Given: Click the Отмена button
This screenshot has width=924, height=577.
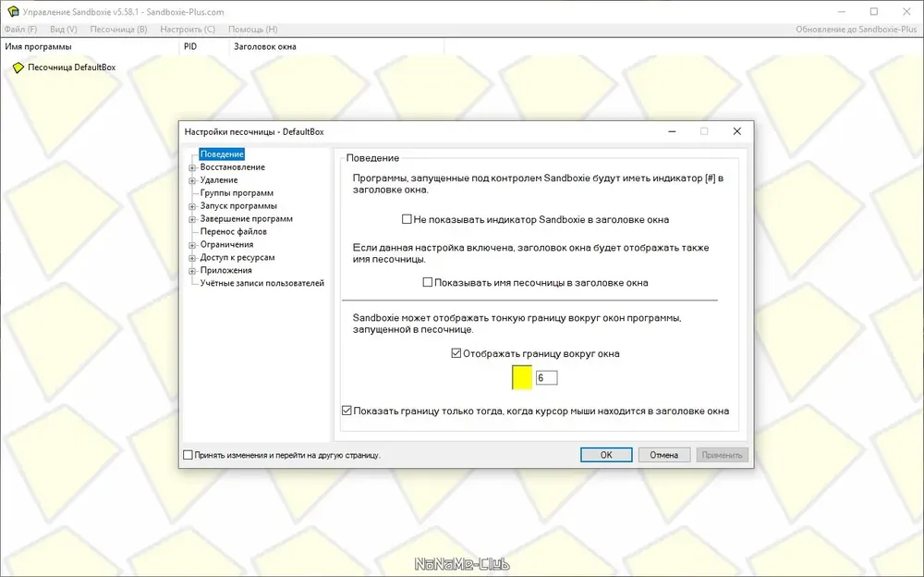Looking at the screenshot, I should click(x=664, y=455).
